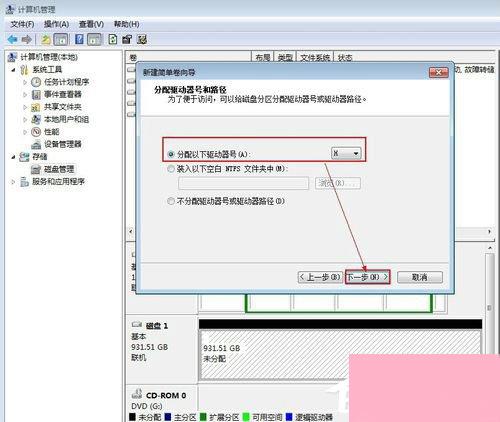Screen dimensions: 500x422
Task: Click the DVD (G:) drive label
Action: click(x=147, y=406)
